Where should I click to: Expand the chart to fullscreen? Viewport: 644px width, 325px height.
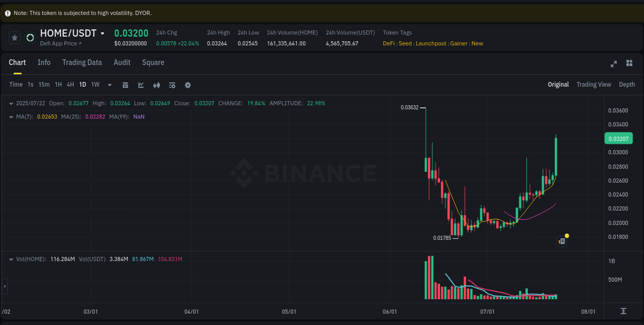(614, 63)
